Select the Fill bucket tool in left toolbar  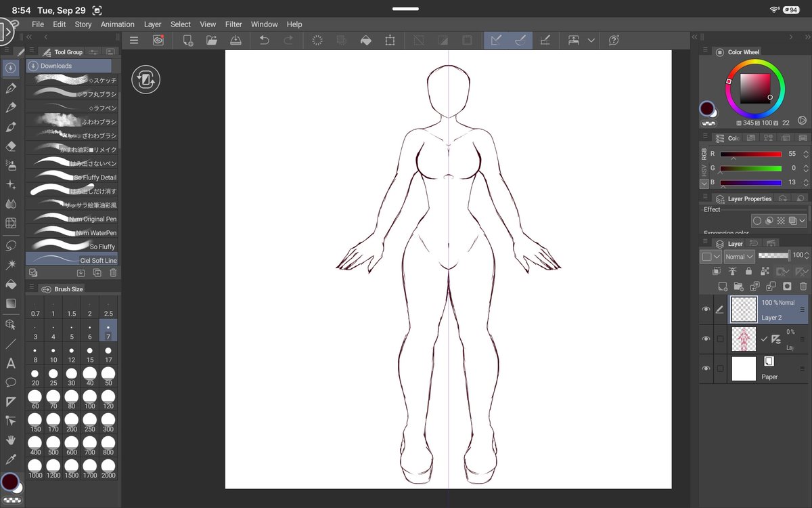click(11, 284)
